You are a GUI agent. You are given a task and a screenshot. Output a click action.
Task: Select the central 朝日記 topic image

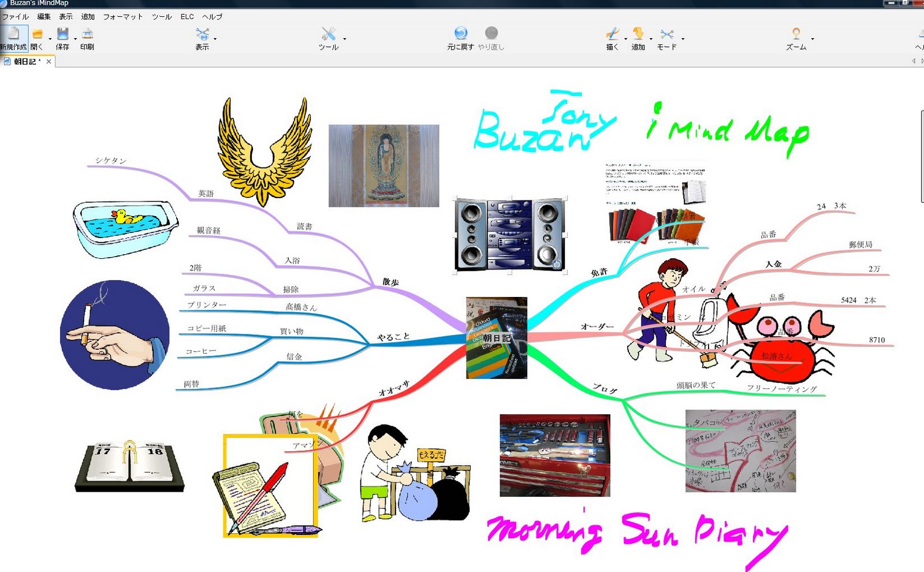tap(497, 338)
